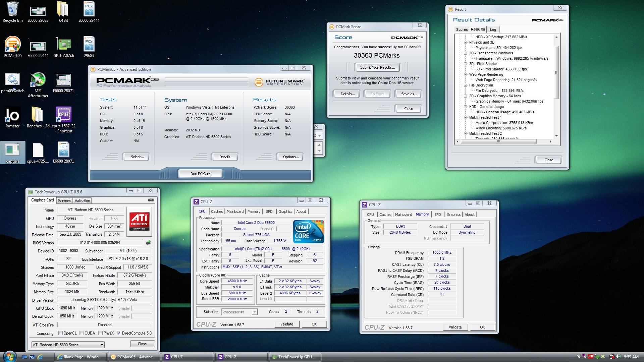Collapse Web Page Rendering node
Image resolution: width=644 pixels, height=362 pixels.
pyautogui.click(x=466, y=75)
